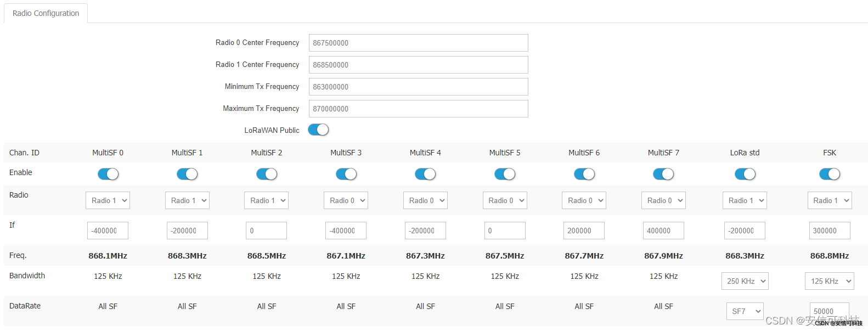Click the MultiSF 3 If field
The image size is (868, 331).
point(346,231)
